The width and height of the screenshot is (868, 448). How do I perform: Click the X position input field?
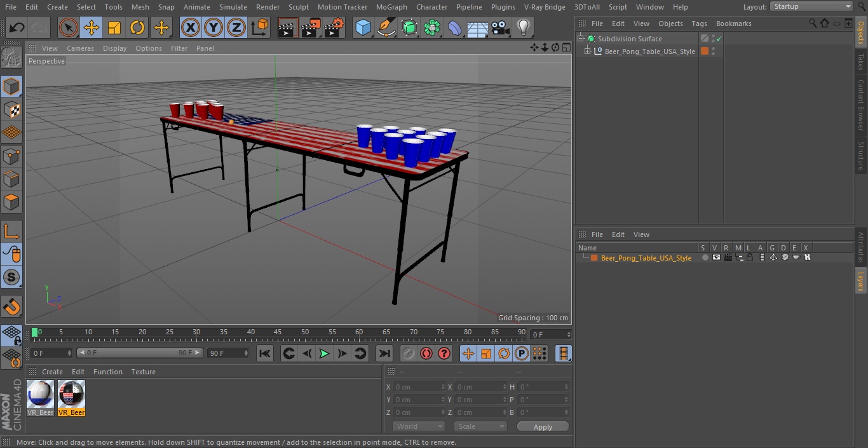[419, 387]
